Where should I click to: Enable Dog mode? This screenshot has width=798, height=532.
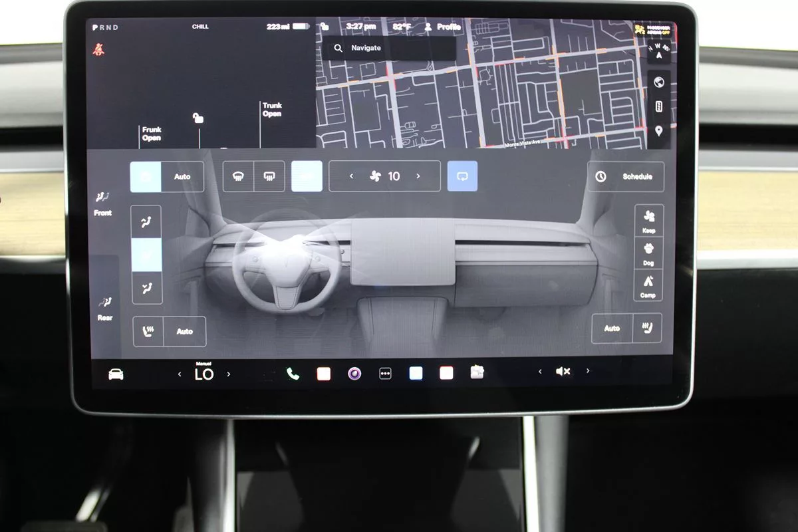[x=648, y=254]
